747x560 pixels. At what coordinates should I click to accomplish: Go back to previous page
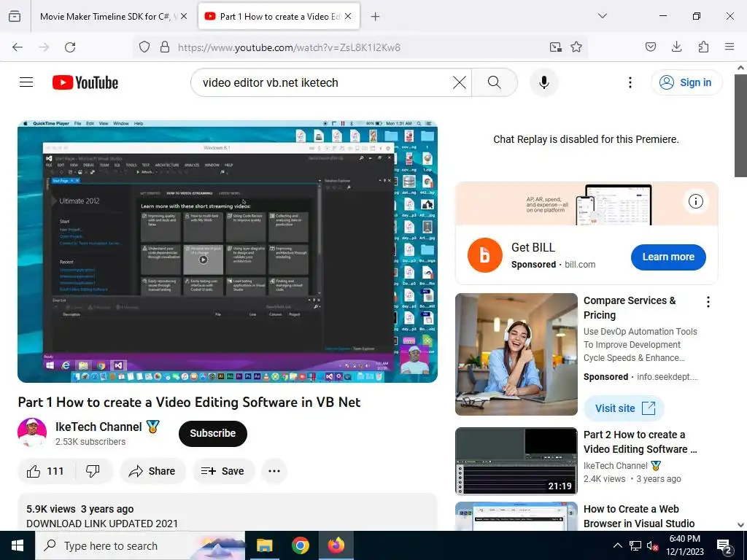pos(18,47)
